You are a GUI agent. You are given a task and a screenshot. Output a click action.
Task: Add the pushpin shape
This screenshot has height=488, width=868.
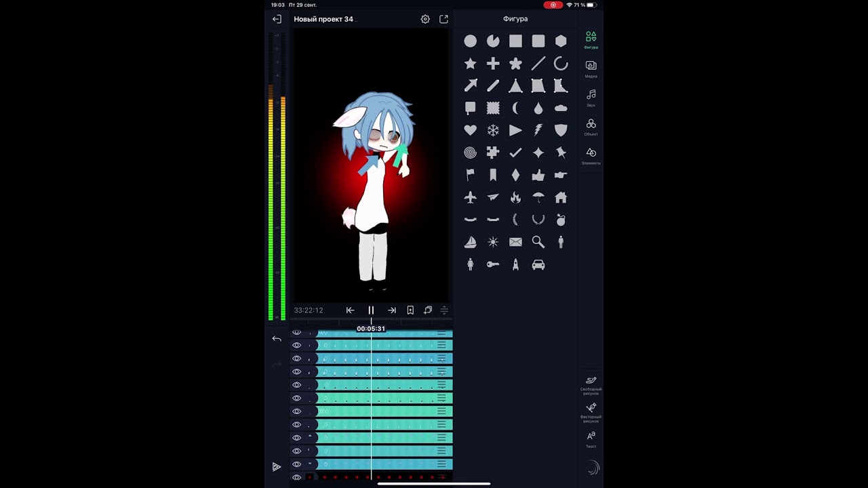(561, 152)
